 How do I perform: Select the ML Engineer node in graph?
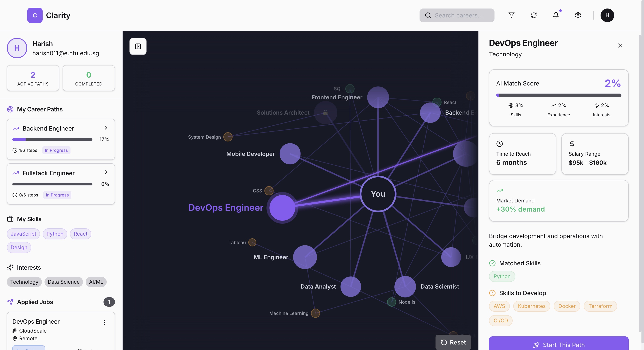(x=305, y=257)
